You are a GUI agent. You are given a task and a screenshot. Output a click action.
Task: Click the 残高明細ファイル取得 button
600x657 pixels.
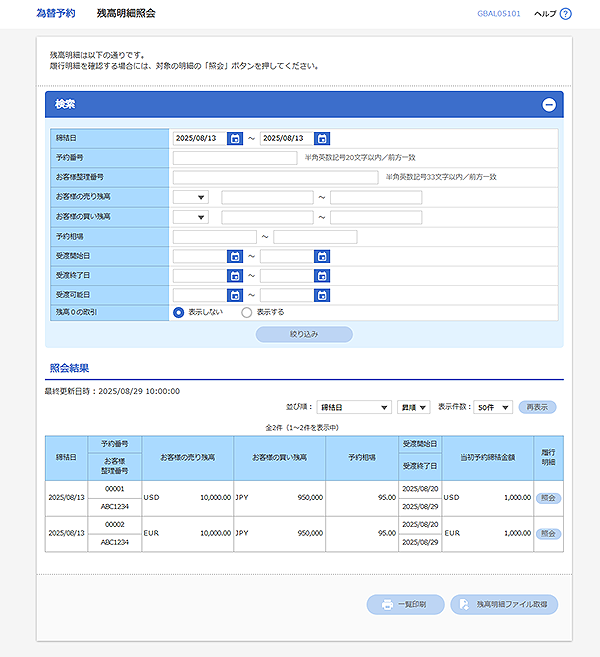(x=504, y=605)
